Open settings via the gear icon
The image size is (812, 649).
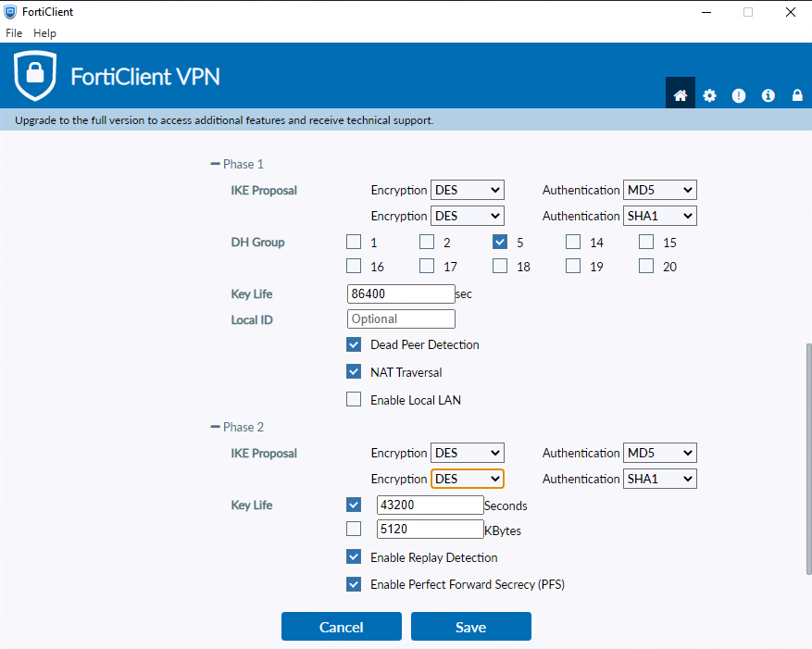pos(709,95)
